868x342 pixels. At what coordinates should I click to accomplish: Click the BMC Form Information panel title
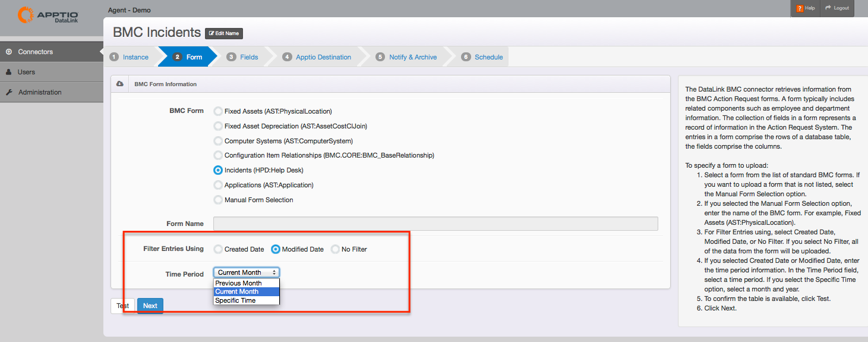click(166, 84)
